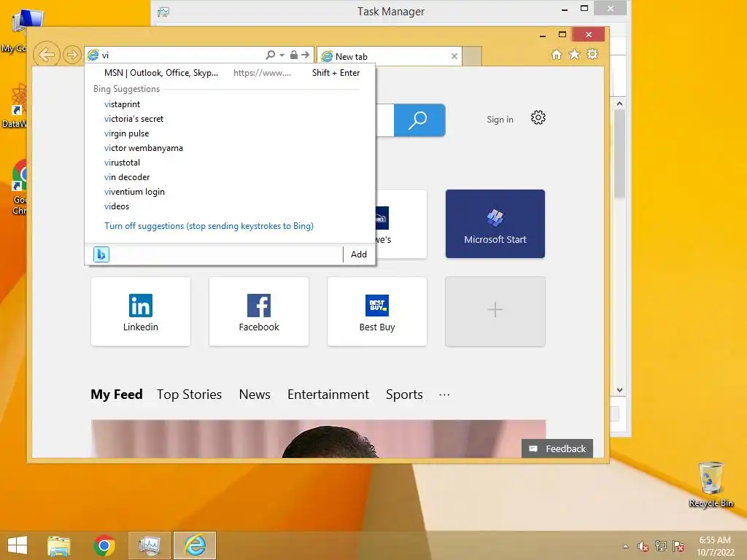Click the muted volume tray icon
The height and width of the screenshot is (560, 747).
643,546
